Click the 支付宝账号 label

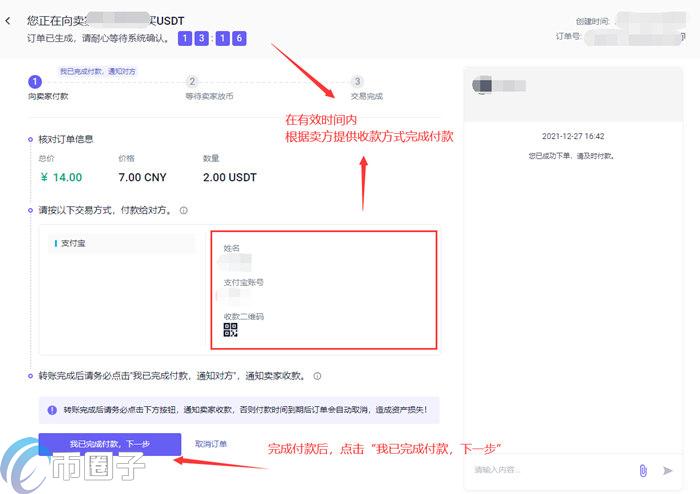tap(243, 282)
